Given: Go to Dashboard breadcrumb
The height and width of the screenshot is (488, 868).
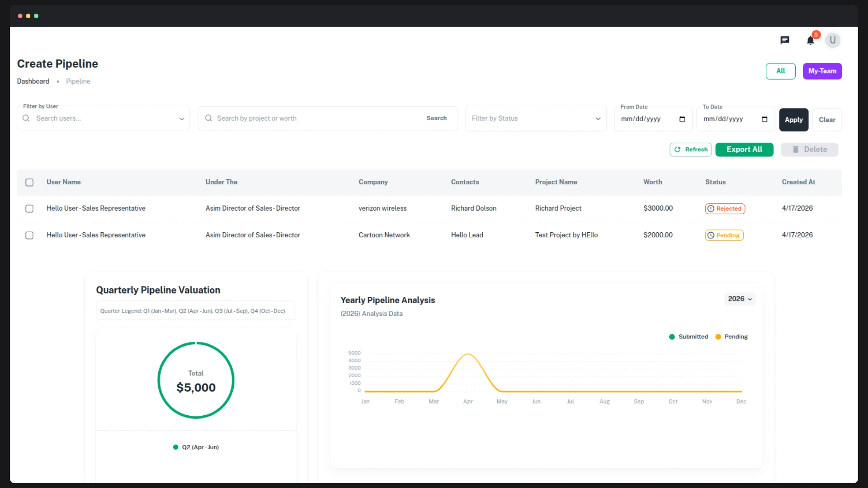Looking at the screenshot, I should coord(33,81).
